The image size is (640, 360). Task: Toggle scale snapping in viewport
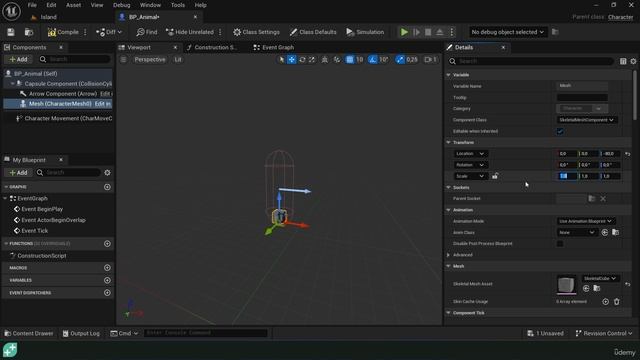pyautogui.click(x=400, y=60)
